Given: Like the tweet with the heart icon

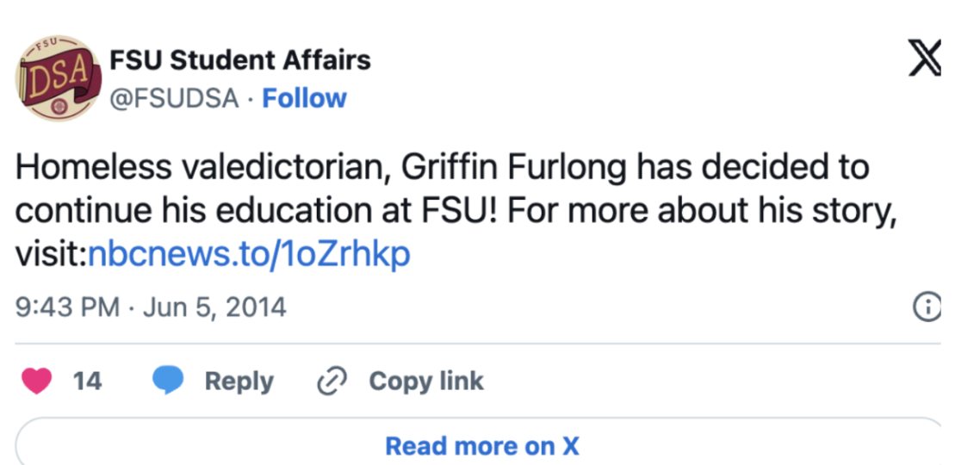Looking at the screenshot, I should 36,381.
